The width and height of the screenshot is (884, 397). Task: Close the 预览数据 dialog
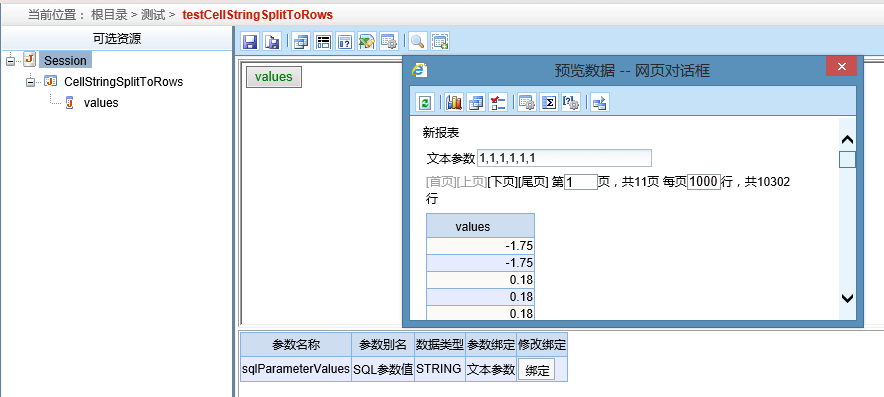pyautogui.click(x=841, y=67)
